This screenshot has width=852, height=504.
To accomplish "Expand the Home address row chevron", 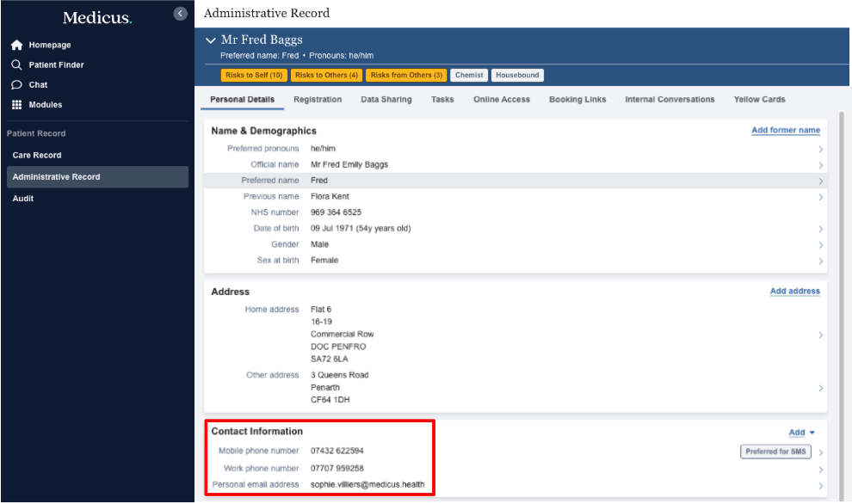I will 820,335.
